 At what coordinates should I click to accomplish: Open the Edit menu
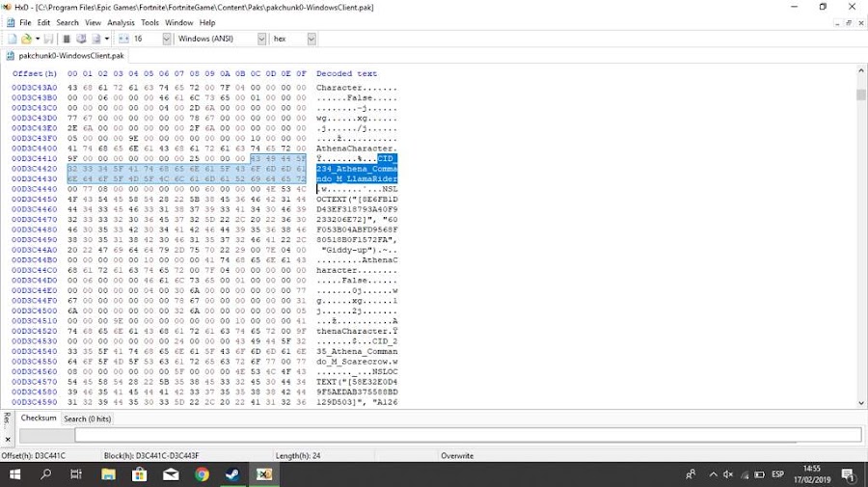[x=43, y=23]
